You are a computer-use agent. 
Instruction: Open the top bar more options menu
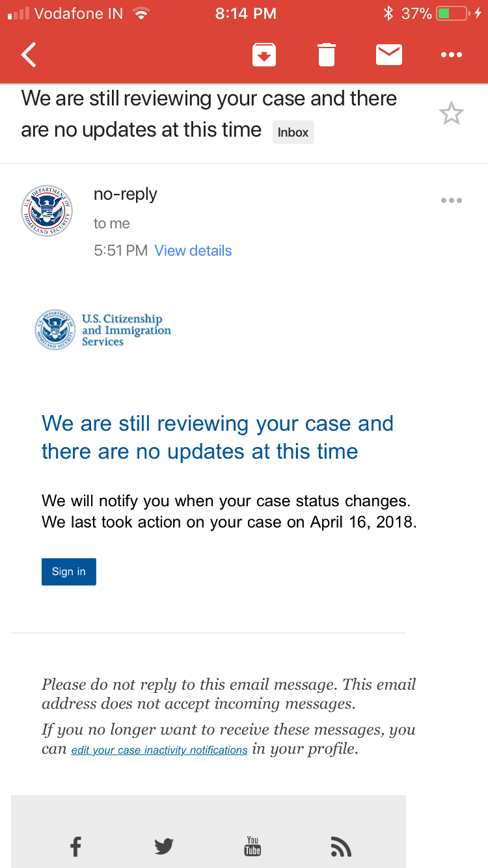coord(451,55)
